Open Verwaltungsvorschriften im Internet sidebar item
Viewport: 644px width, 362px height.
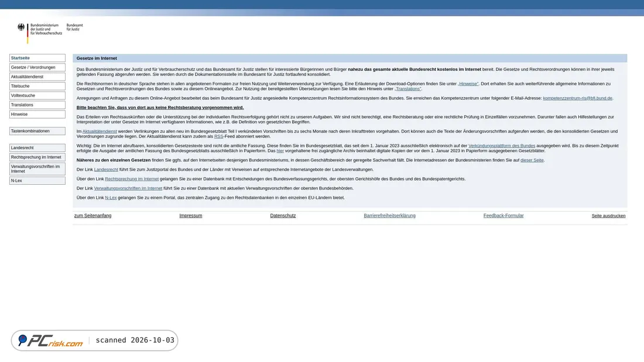(37, 168)
